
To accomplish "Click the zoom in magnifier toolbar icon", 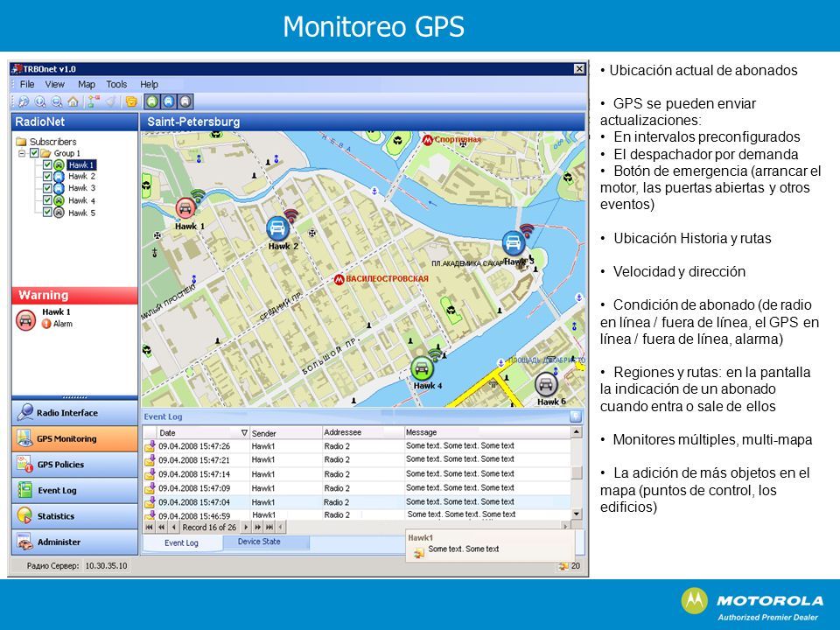I will pos(39,101).
